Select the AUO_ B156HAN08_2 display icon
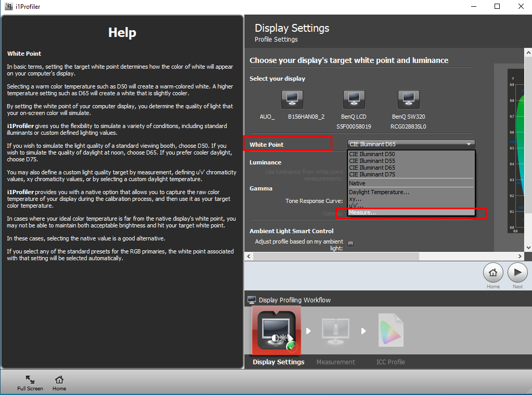Viewport: 532px width, 395px height. point(292,99)
